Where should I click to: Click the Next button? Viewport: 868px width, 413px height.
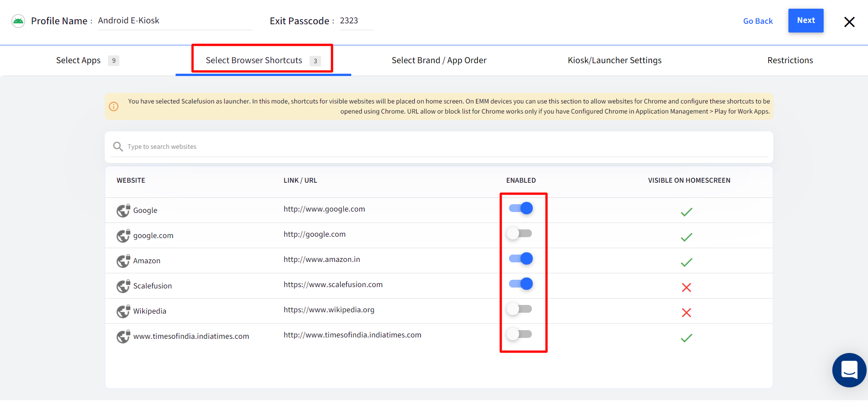point(806,21)
